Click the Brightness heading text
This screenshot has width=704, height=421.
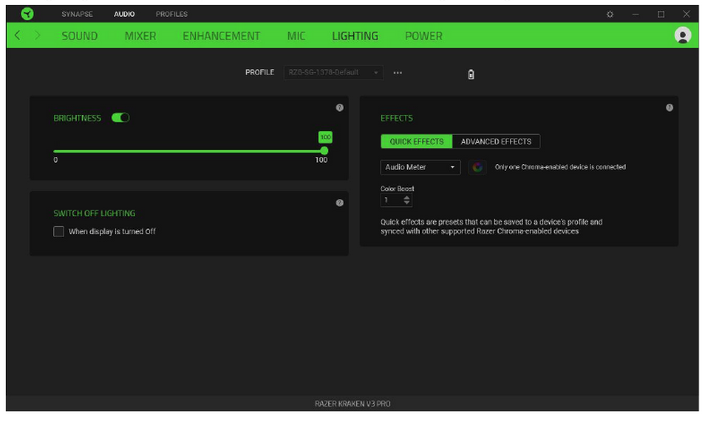tap(77, 118)
